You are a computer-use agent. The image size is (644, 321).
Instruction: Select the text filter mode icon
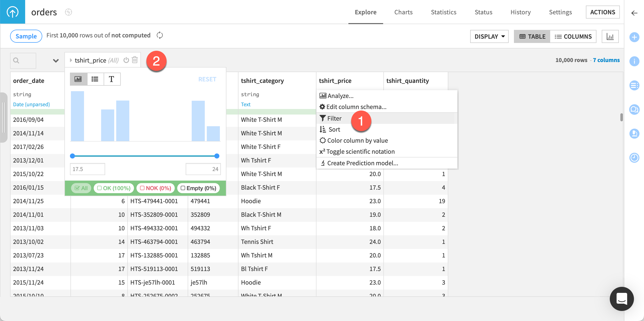111,79
